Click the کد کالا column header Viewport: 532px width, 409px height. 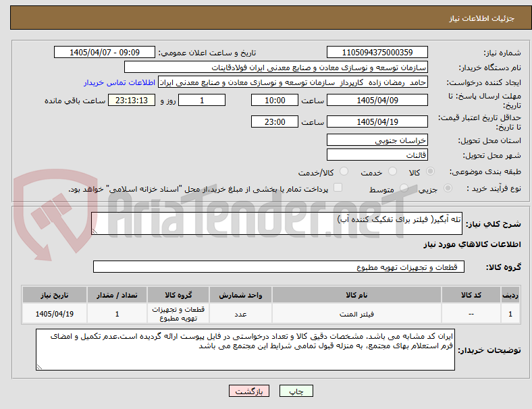pyautogui.click(x=471, y=295)
